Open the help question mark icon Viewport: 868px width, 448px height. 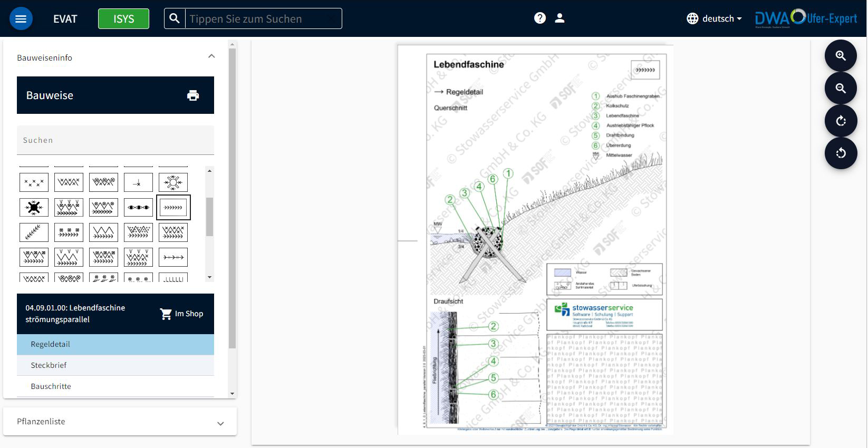[x=539, y=18]
